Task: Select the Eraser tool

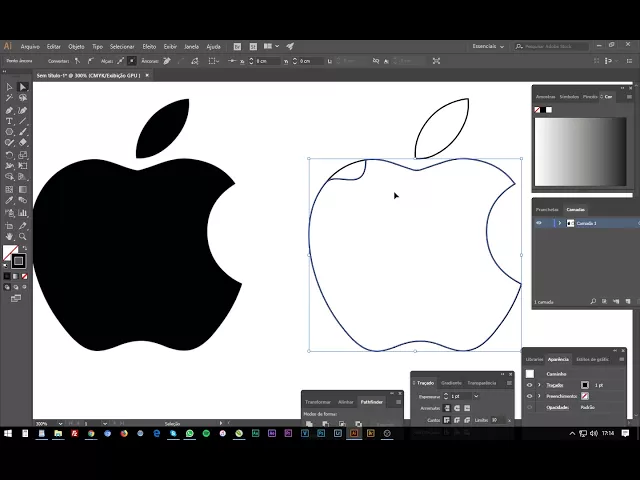Action: pyautogui.click(x=22, y=143)
